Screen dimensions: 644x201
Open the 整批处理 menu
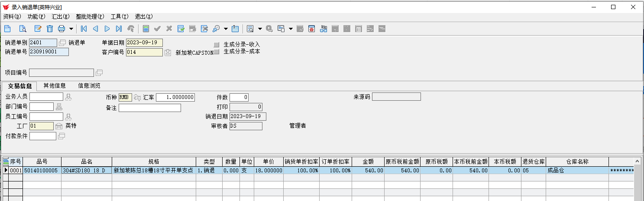(x=90, y=16)
